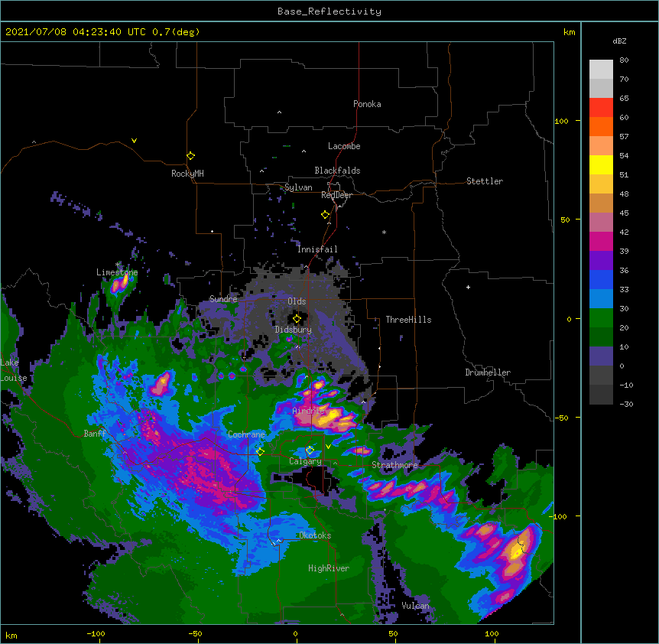Click the white asterisk marker east of Innisfail
The width and height of the screenshot is (659, 644).
[x=384, y=233]
